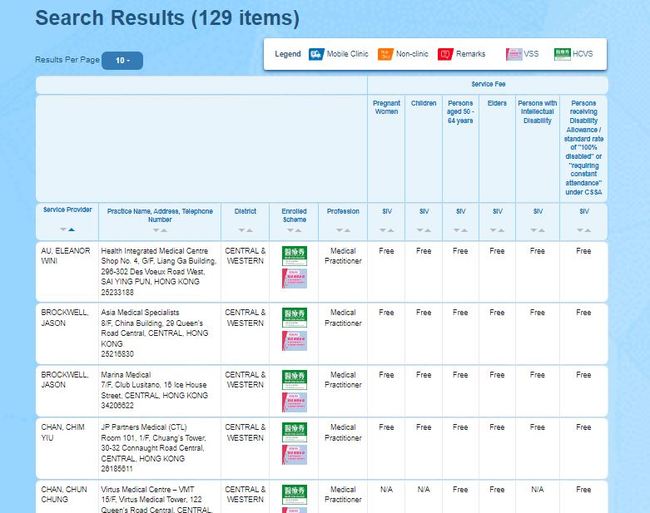
Task: Sort by Practice Name, Address, Telephone Number header
Action: 160,230
